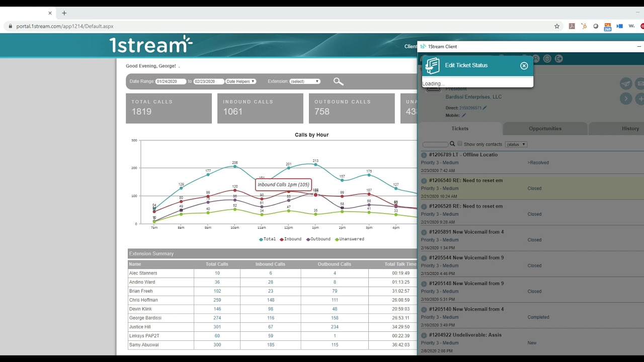This screenshot has height=362, width=644.
Task: Select the Devin Klink row name
Action: pyautogui.click(x=140, y=309)
